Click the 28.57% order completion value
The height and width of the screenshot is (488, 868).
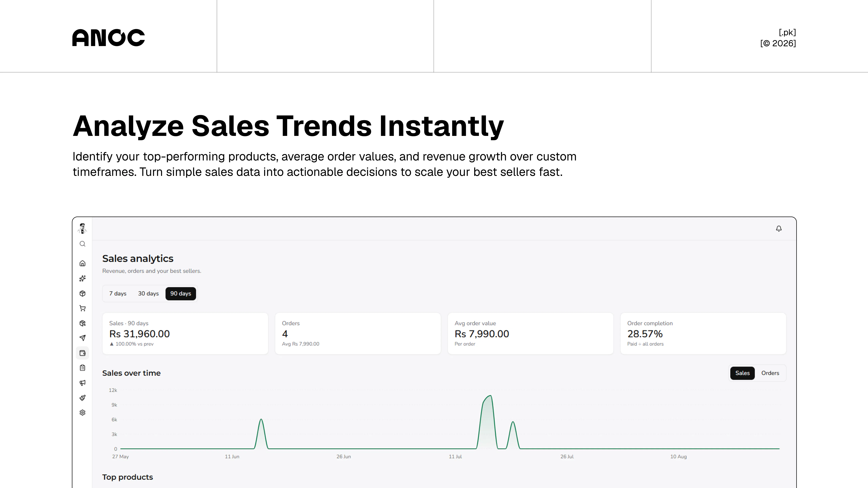645,334
